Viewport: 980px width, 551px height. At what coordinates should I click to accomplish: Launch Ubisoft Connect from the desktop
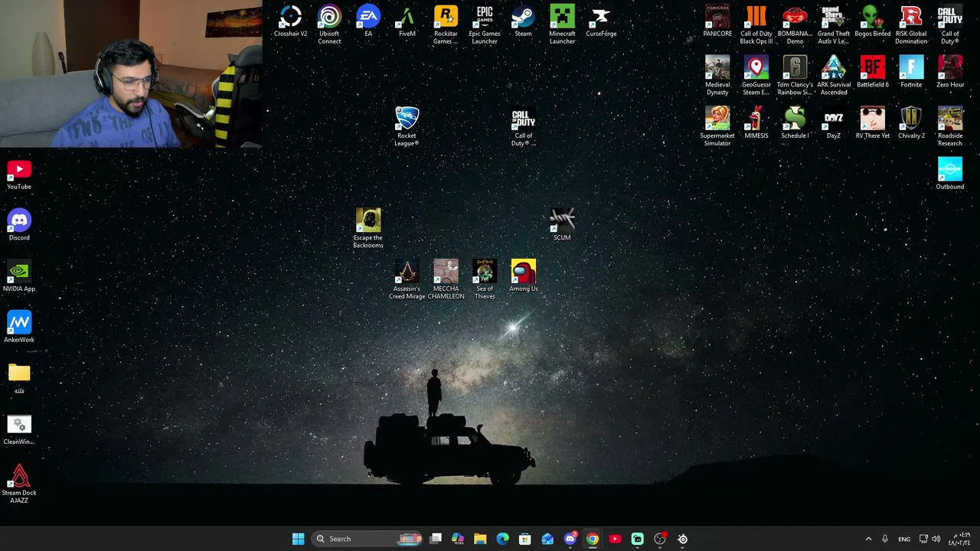coord(329,24)
